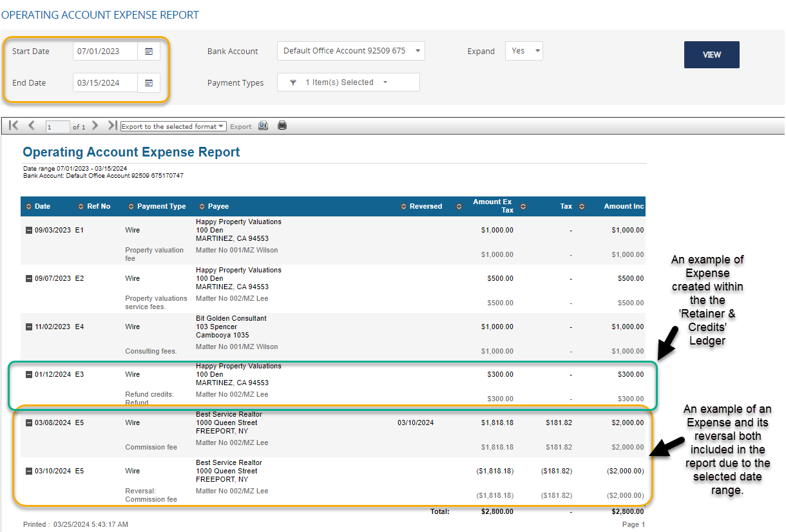Viewport: 786px width, 532px height.
Task: Open the report search tool in the toolbar
Action: [263, 126]
